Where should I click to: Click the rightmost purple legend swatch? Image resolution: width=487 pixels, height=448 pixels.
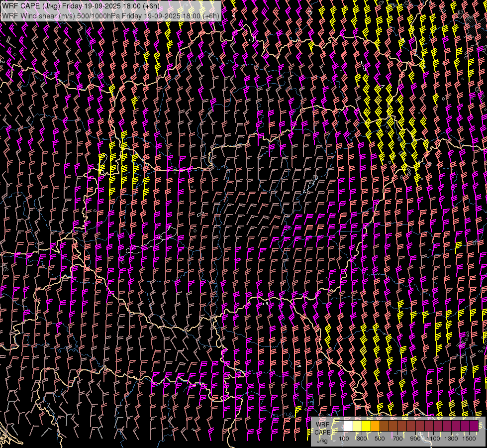point(474,426)
